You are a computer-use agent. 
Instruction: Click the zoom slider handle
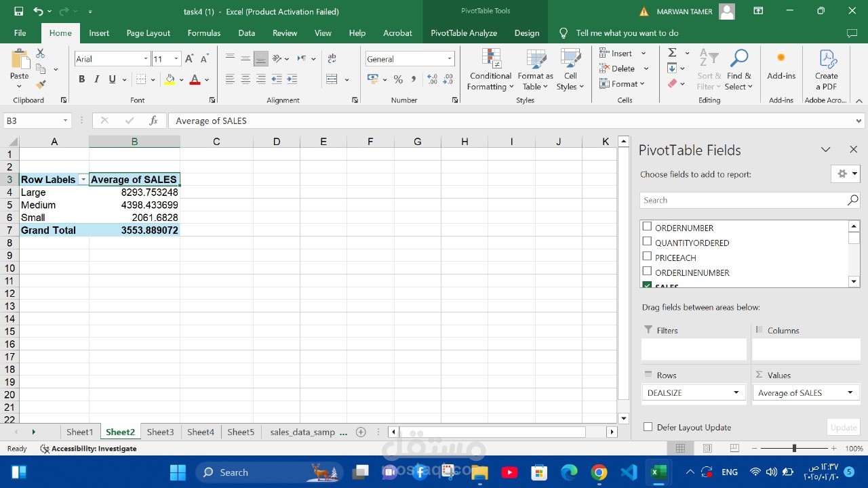794,449
